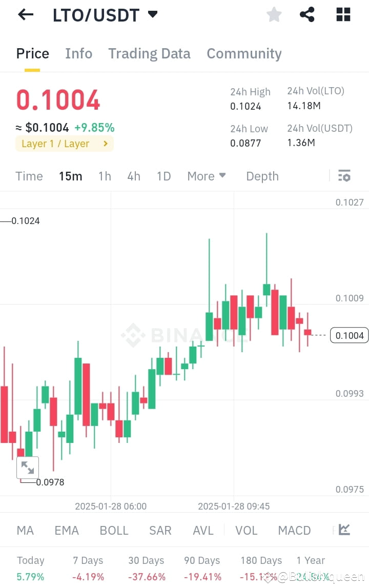Open the MACD indicator
369x588 pixels.
(294, 530)
